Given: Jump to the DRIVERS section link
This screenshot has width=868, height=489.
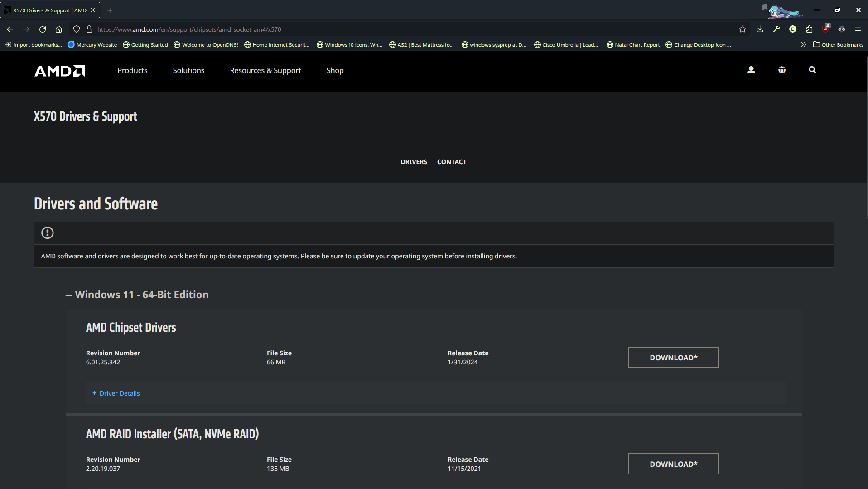Looking at the screenshot, I should coord(414,162).
